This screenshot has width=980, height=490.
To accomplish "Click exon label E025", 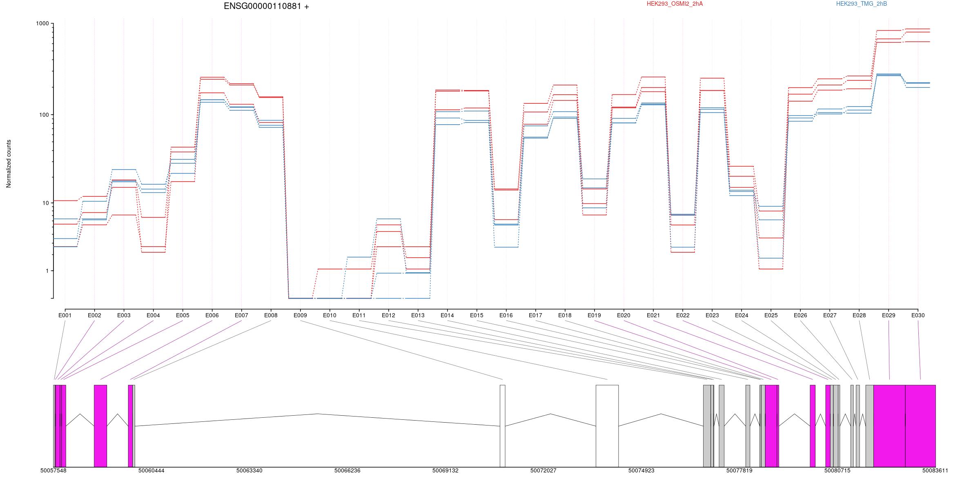I will (771, 315).
